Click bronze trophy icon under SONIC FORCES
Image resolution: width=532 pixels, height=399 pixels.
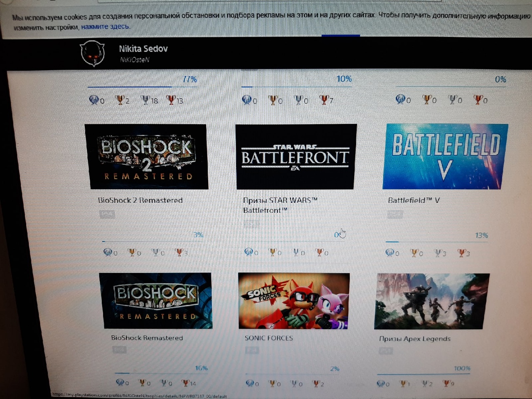tap(316, 383)
